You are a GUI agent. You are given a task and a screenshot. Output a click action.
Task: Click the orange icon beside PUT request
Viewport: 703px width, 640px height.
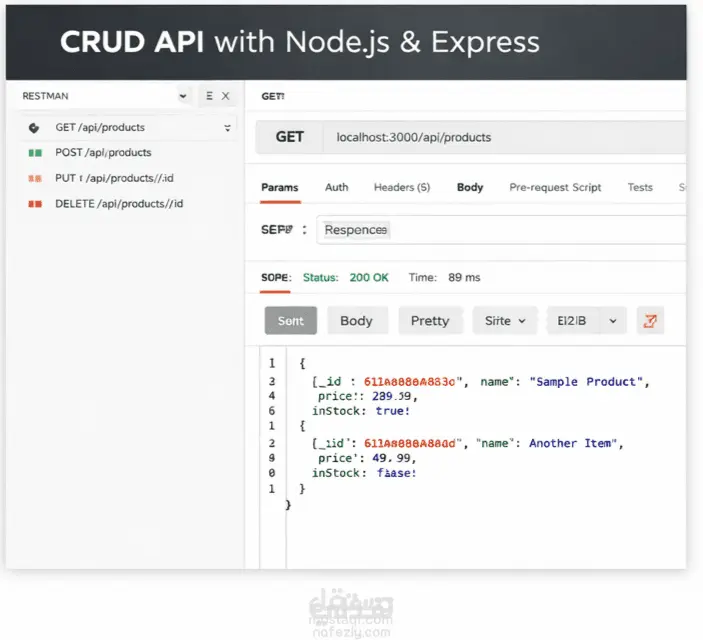pos(35,179)
